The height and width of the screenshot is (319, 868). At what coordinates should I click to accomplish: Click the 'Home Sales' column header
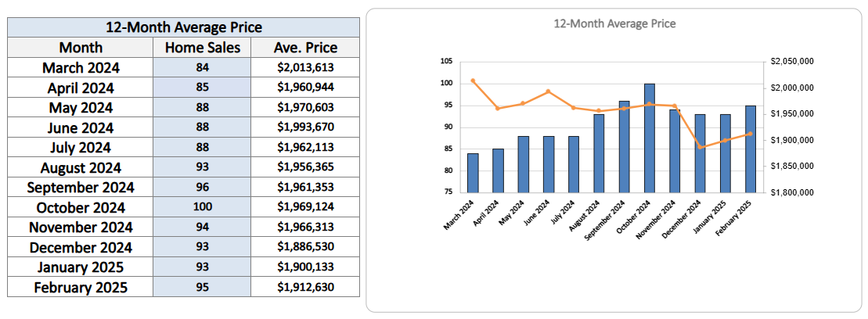pyautogui.click(x=202, y=47)
